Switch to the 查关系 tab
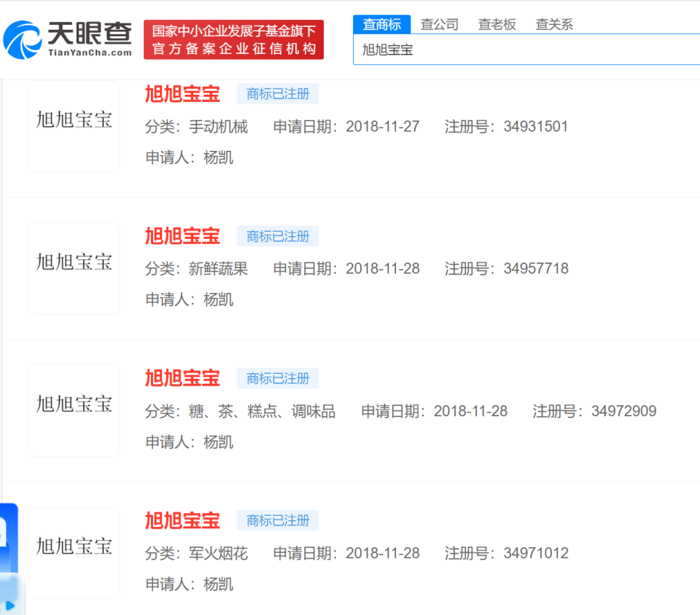This screenshot has width=700, height=615. (x=553, y=23)
